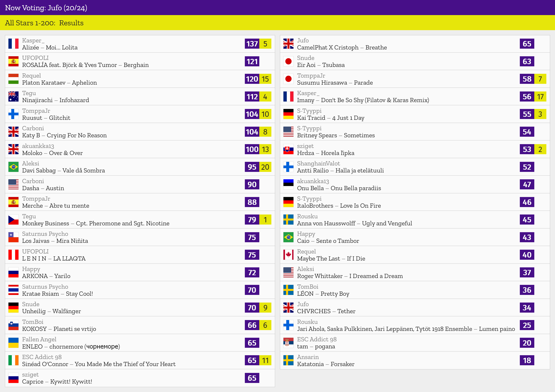
Task: Click the Sweden flag next to Anna von Hausswolff
Action: [288, 220]
